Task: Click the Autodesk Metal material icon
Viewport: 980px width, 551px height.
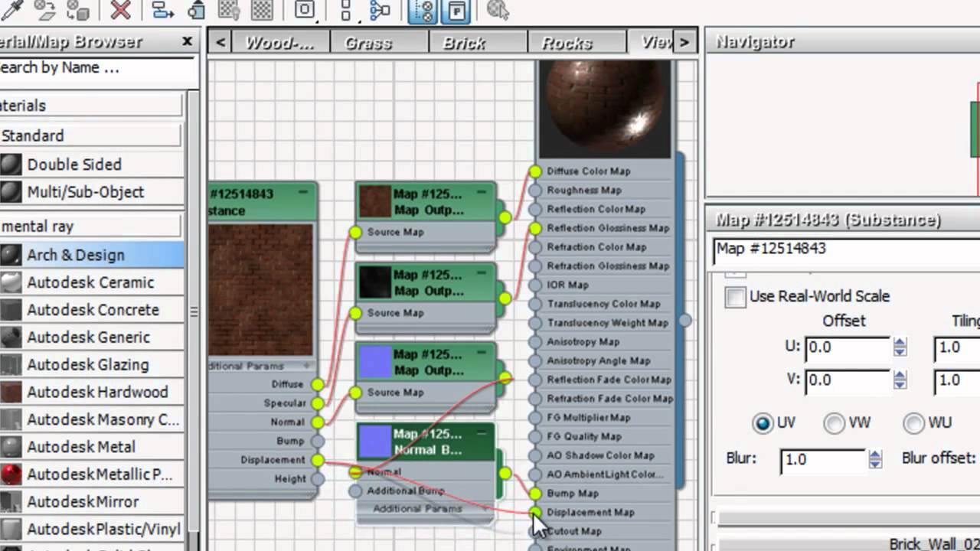Action: click(11, 447)
